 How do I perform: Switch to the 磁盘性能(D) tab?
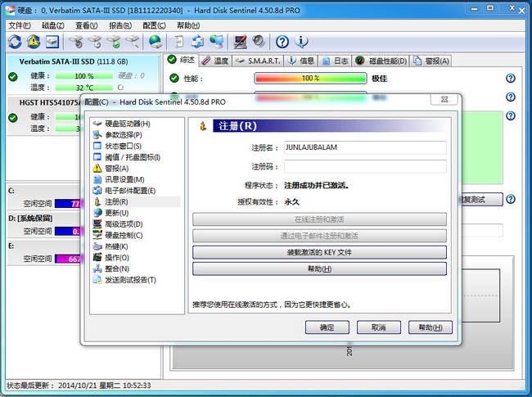(381, 61)
